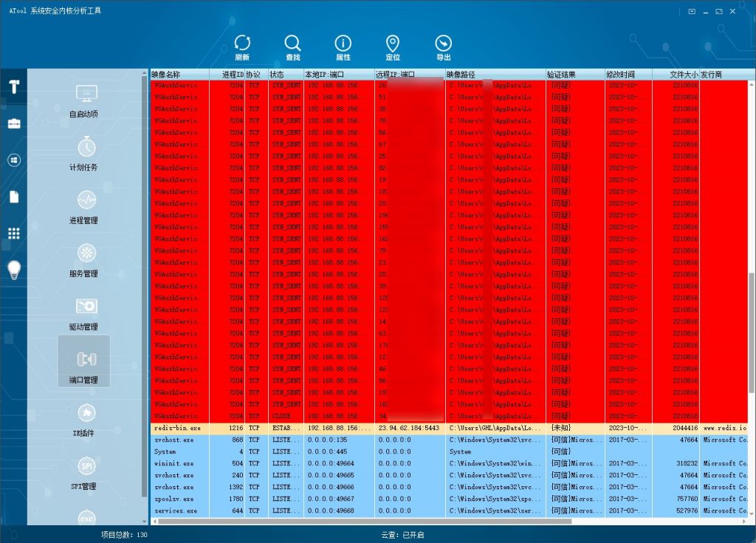
Task: Click local address 0.0.0.0:49664
Action: point(331,463)
